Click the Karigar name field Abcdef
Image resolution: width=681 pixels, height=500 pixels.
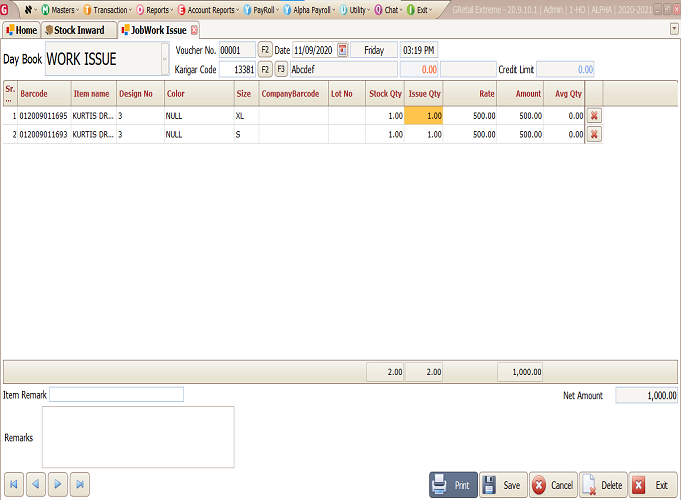344,70
